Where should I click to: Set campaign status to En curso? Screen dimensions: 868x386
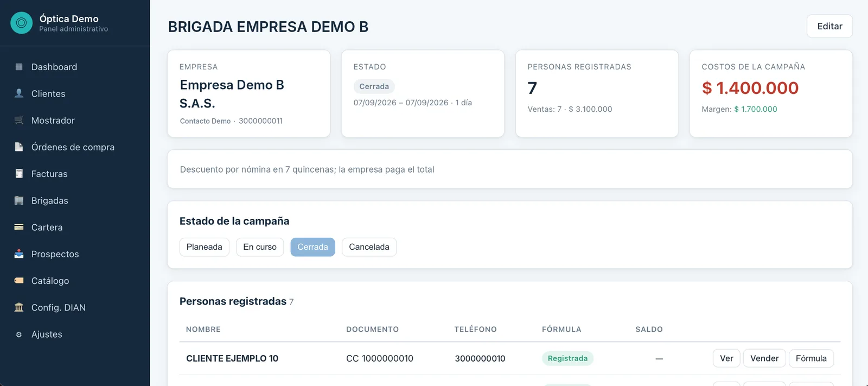click(260, 247)
